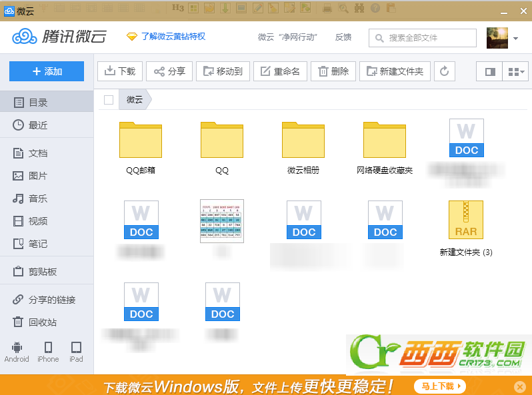
Task: Close the orange Windows download banner
Action: pyautogui.click(x=520, y=386)
